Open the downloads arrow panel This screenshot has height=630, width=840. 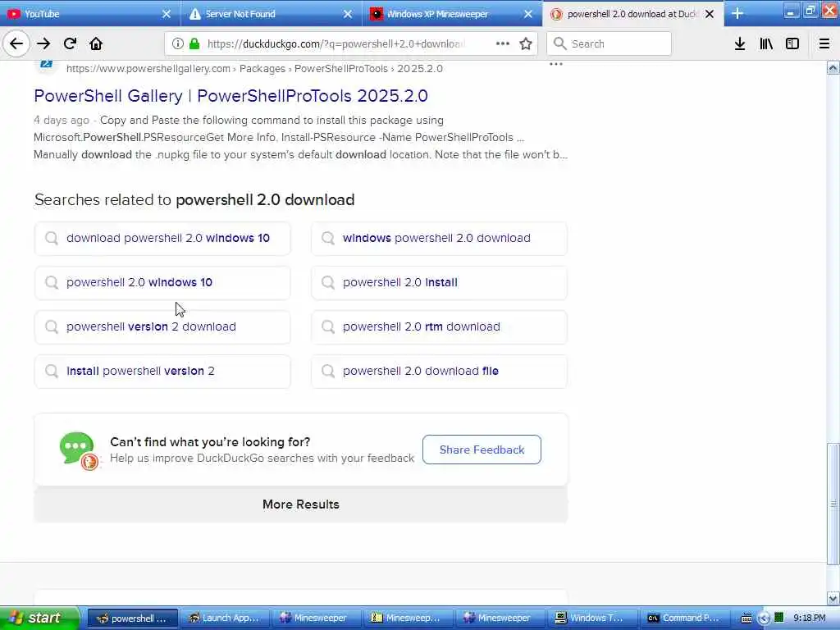(740, 43)
